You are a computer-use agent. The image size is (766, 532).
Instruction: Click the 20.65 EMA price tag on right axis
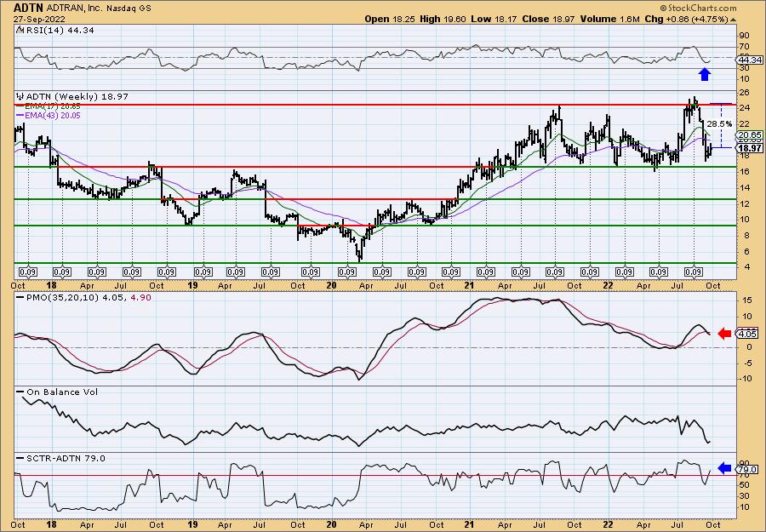point(751,135)
